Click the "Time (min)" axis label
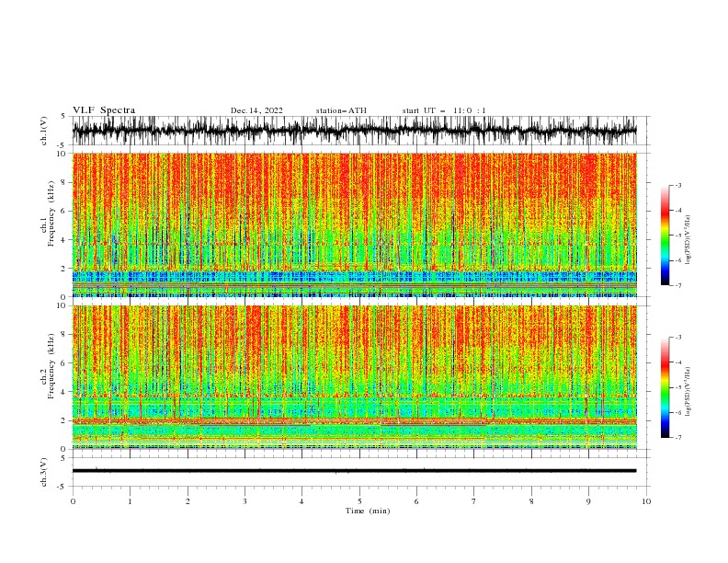The image size is (728, 563). click(368, 511)
